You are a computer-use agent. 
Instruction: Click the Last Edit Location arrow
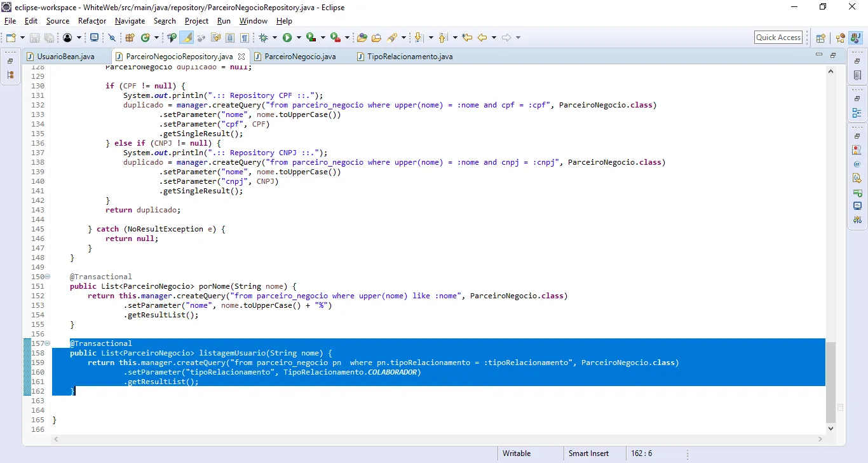click(467, 38)
